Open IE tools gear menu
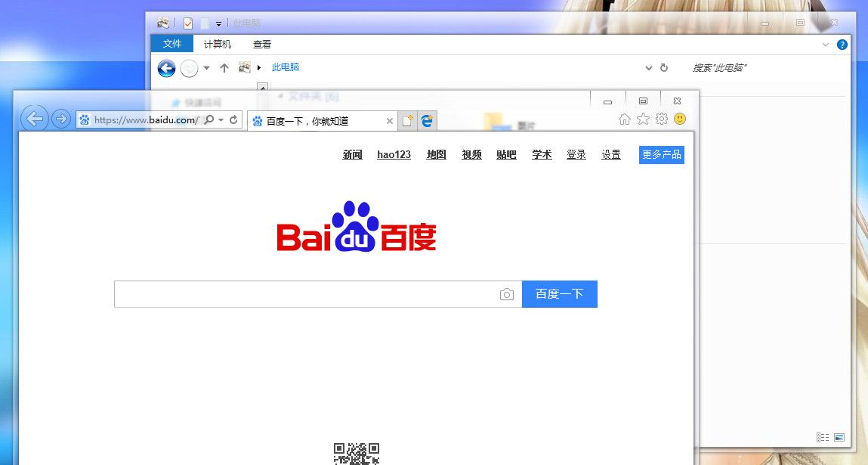The width and height of the screenshot is (868, 465). click(662, 119)
